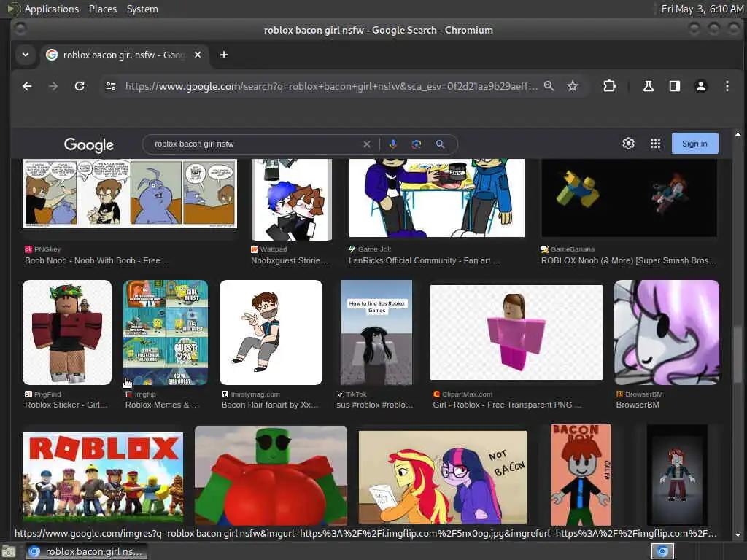This screenshot has width=747, height=560.
Task: Open the ROBLOX logo group thumbnail
Action: (x=102, y=477)
